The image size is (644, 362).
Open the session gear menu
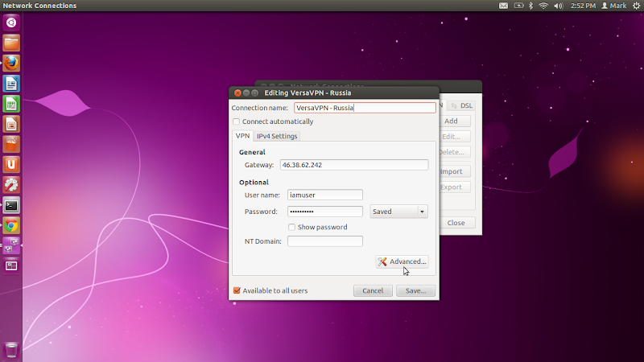[x=636, y=6]
